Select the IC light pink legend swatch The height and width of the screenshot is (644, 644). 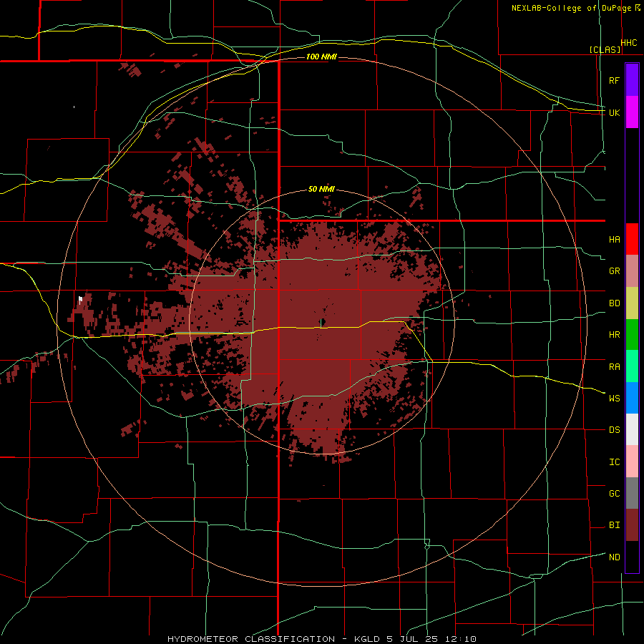pos(632,462)
